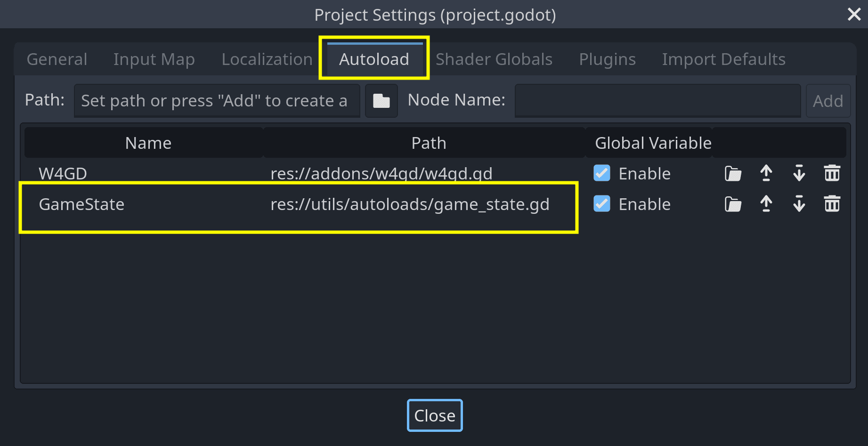This screenshot has width=868, height=446.
Task: Move the GameState autoload down
Action: (x=799, y=204)
